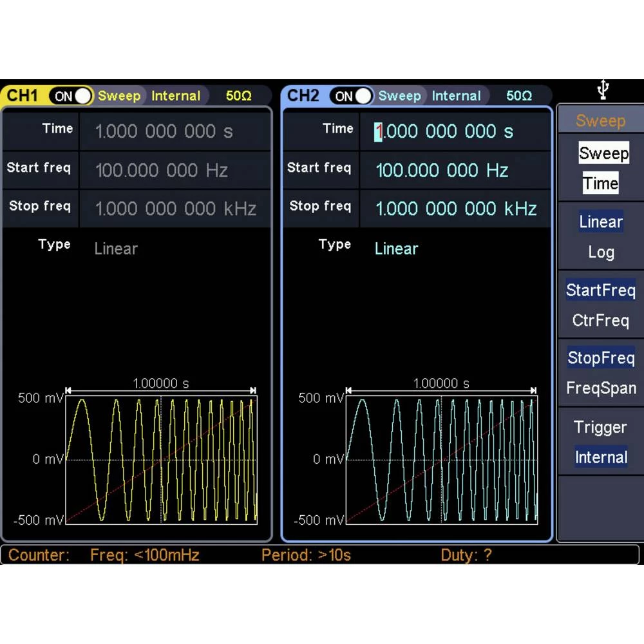Select the CH2 channel tab

coord(303,96)
